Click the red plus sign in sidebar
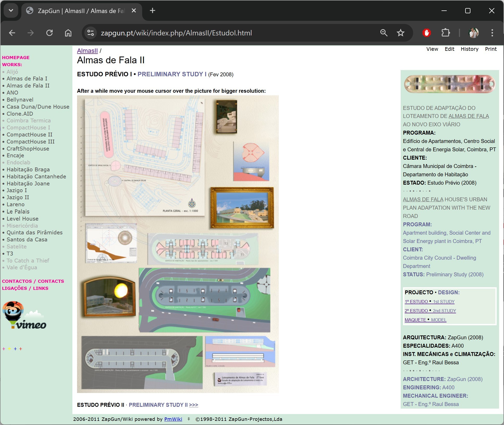 [x=21, y=349]
